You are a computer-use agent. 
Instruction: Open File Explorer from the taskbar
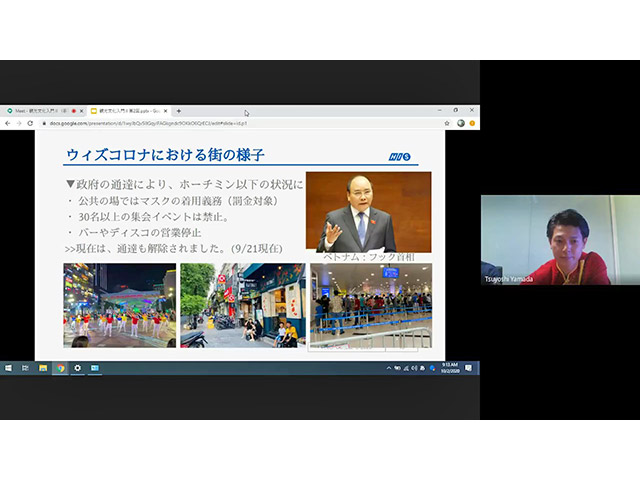pos(43,368)
